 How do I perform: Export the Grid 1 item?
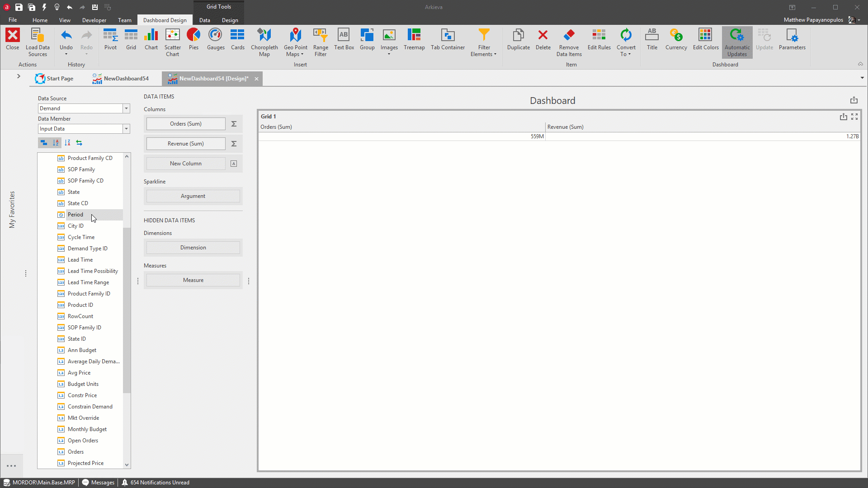coord(844,117)
